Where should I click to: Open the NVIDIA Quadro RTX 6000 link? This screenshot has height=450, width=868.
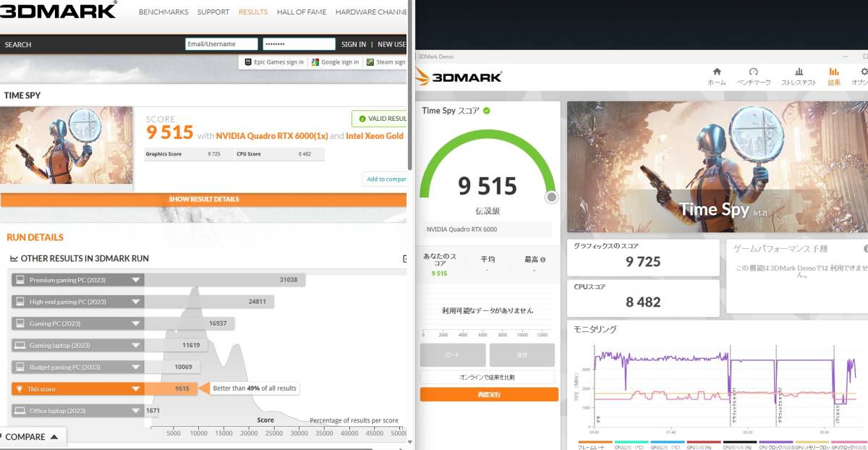tap(272, 135)
